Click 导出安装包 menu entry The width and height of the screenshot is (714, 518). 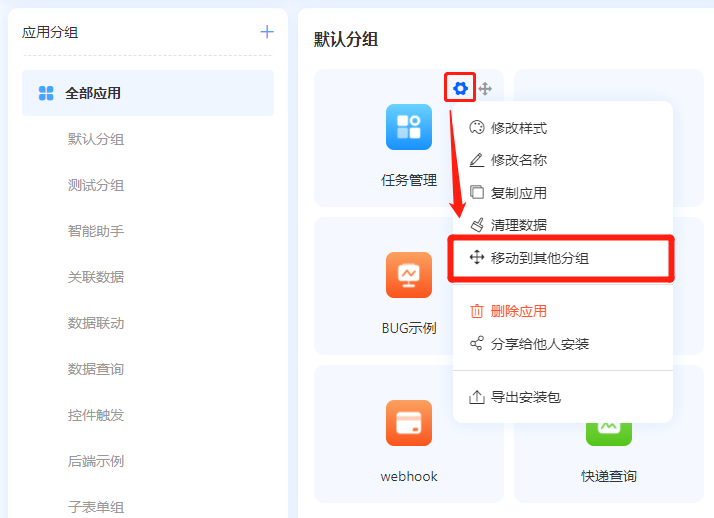[525, 397]
